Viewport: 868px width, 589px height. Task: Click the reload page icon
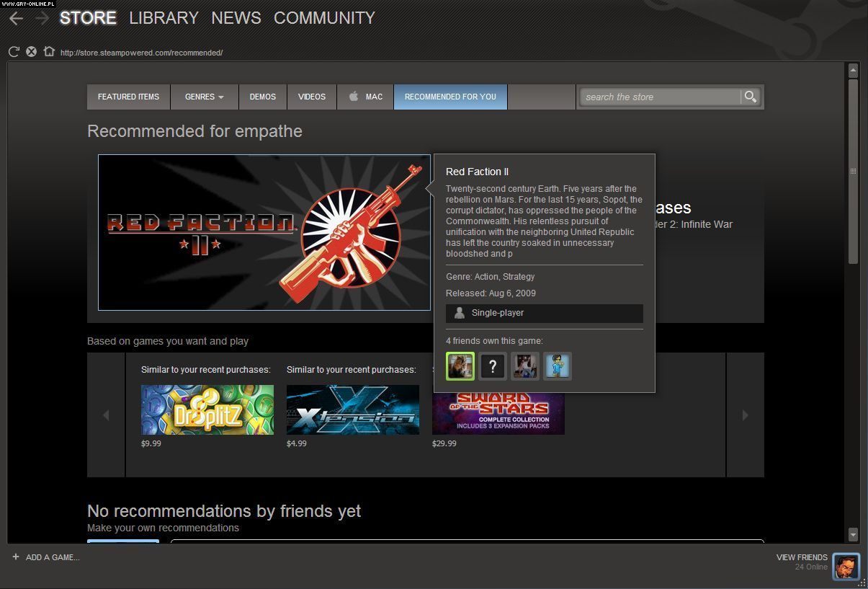14,52
